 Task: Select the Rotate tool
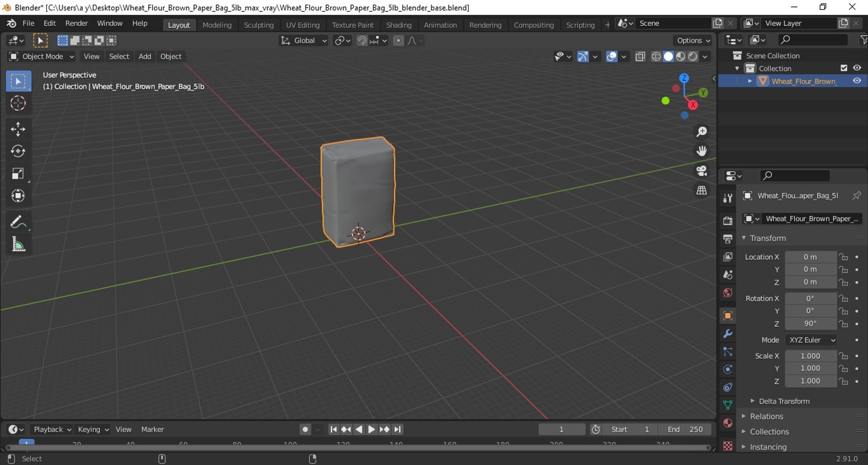click(18, 151)
